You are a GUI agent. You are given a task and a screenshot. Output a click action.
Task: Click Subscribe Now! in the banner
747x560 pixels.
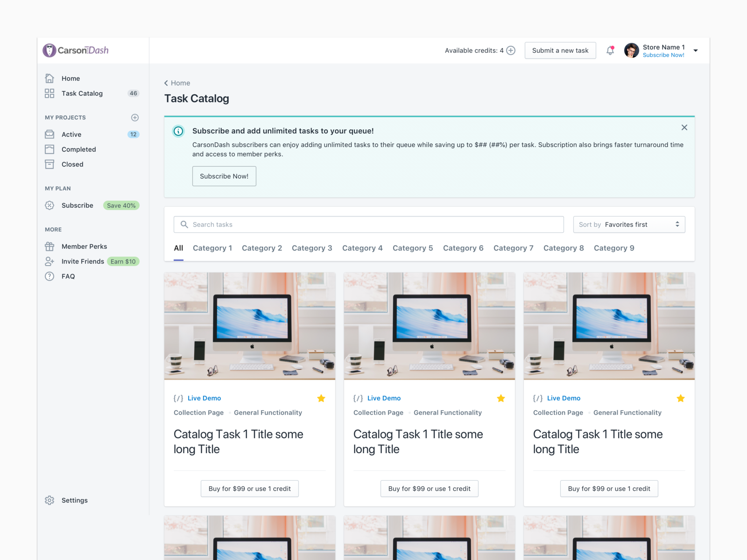[x=224, y=176]
